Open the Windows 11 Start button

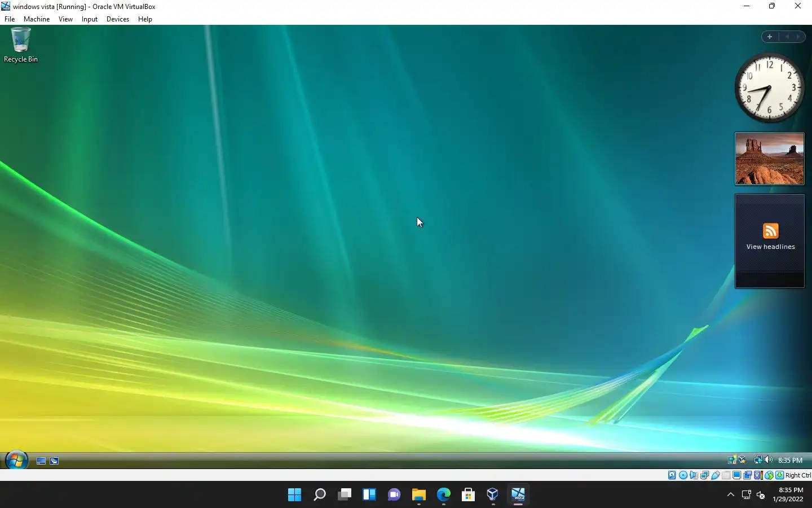point(294,494)
